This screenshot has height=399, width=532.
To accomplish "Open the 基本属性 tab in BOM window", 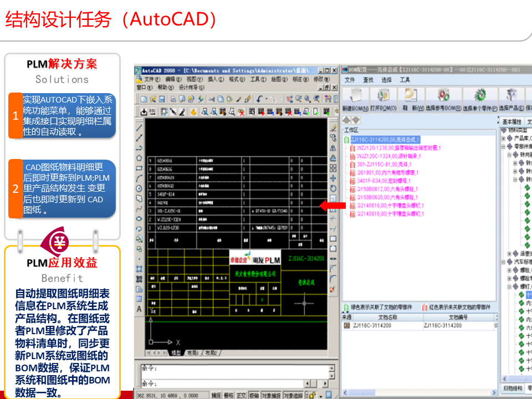I will 512,122.
